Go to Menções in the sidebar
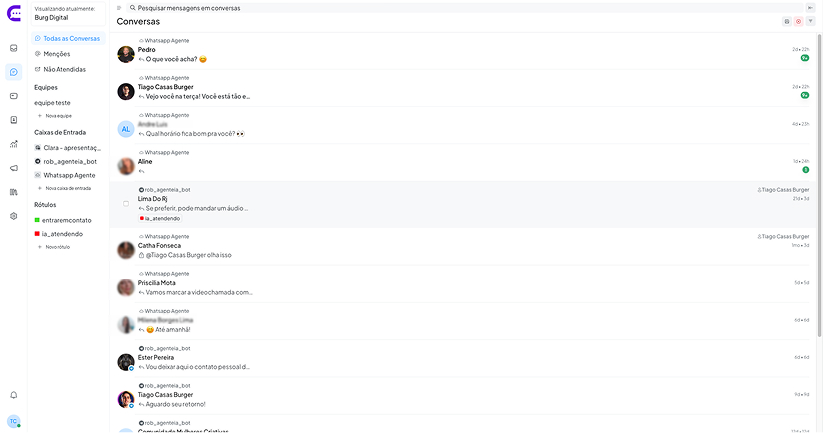 point(57,54)
